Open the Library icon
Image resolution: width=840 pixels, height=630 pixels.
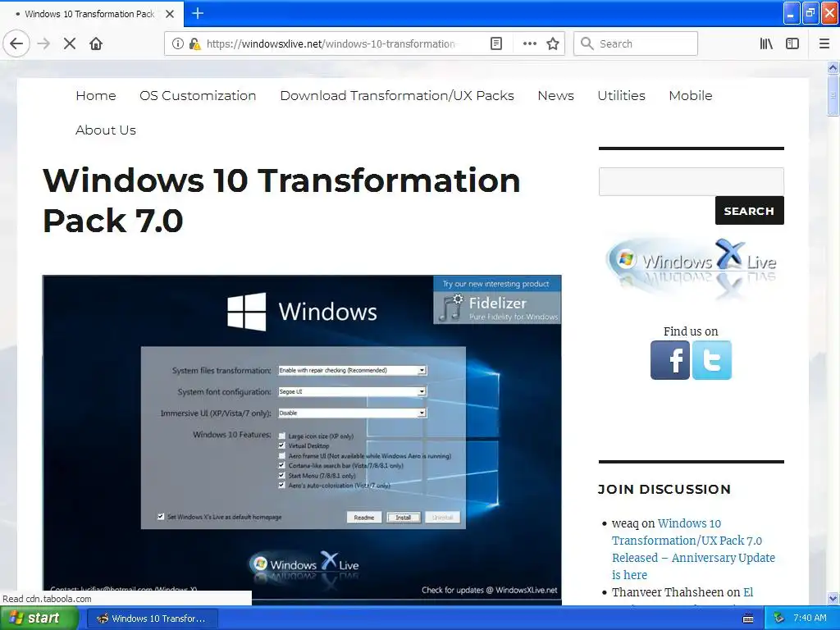766,43
